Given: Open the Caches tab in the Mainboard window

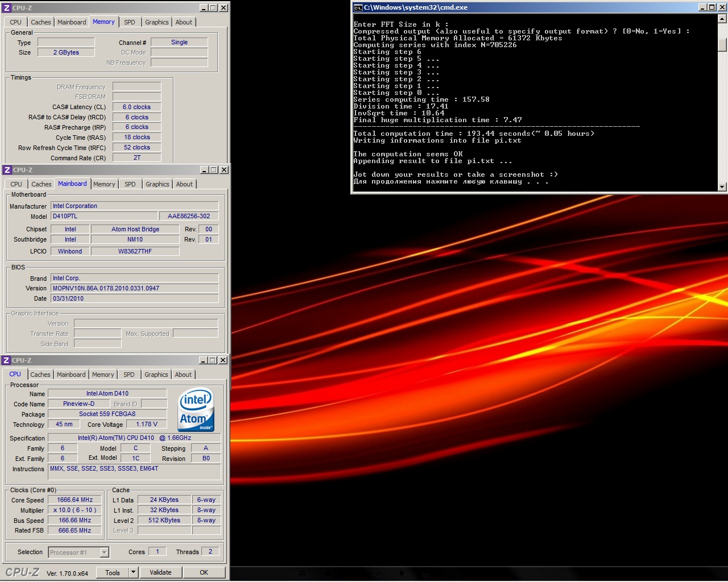Looking at the screenshot, I should [42, 184].
